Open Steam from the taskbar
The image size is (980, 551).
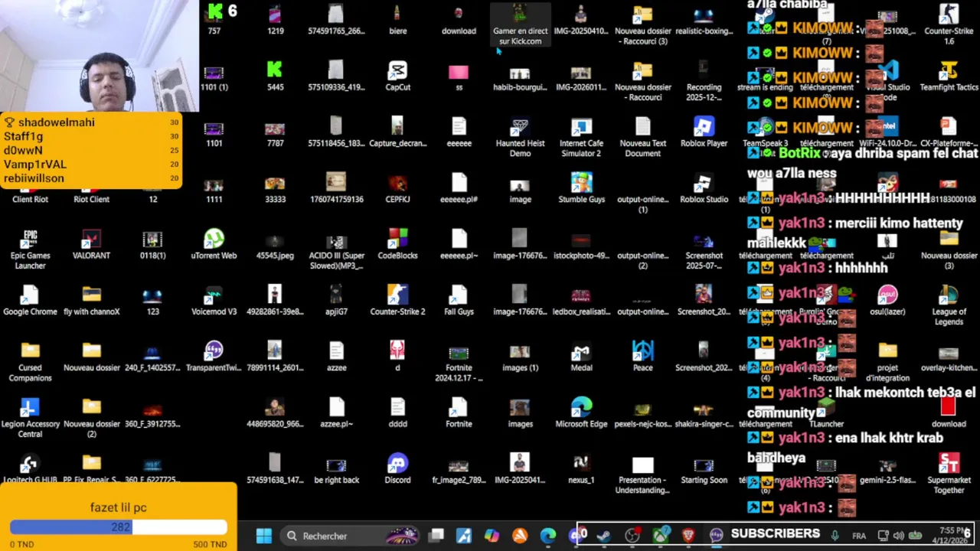tap(604, 536)
